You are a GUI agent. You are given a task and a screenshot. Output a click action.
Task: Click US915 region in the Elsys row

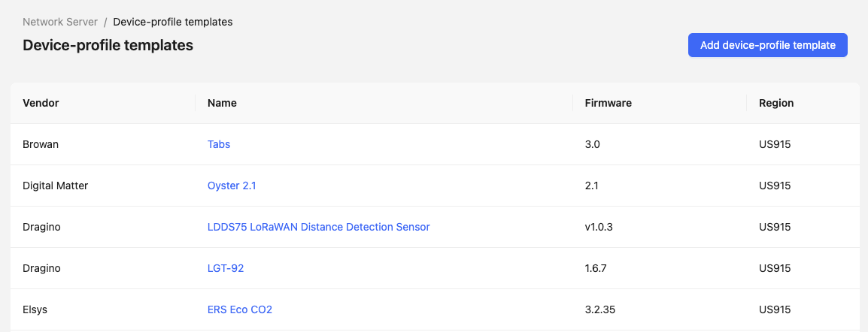tap(775, 309)
